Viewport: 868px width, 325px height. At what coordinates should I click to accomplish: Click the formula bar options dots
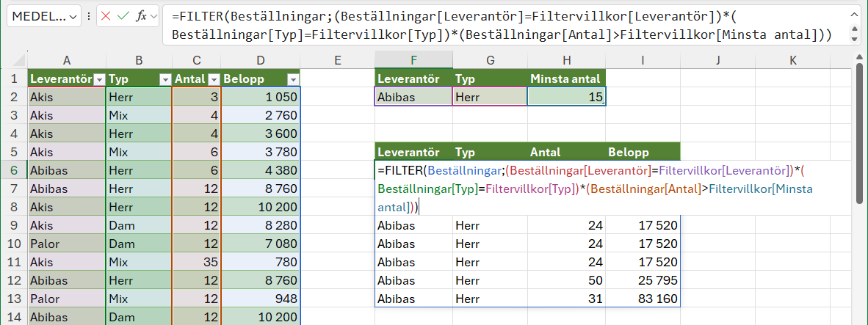(x=89, y=17)
